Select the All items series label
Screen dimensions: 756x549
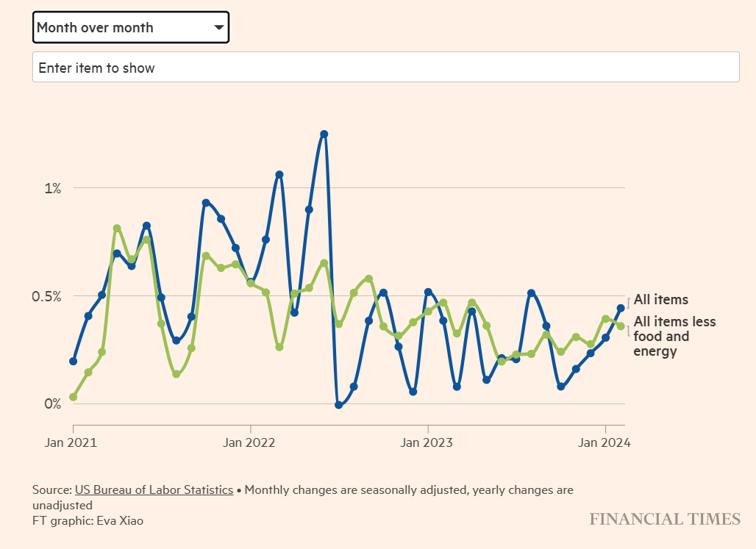[661, 300]
